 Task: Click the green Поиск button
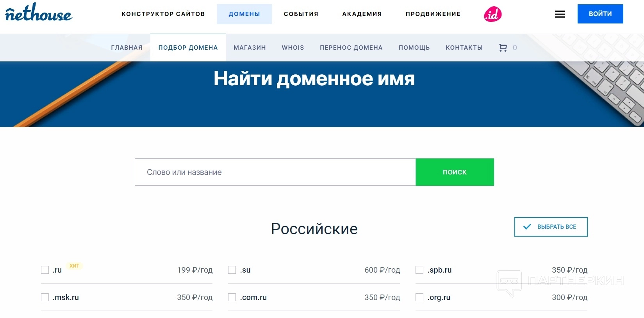click(455, 172)
